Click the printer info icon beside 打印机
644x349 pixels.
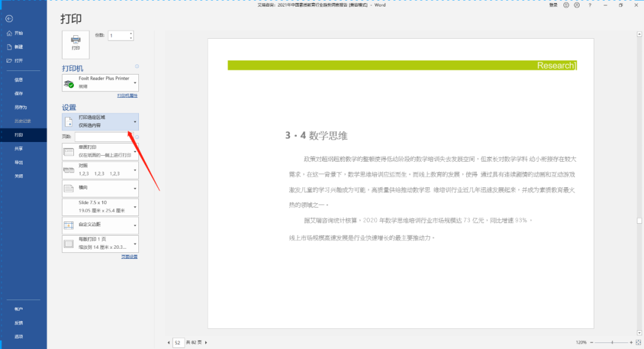(137, 66)
